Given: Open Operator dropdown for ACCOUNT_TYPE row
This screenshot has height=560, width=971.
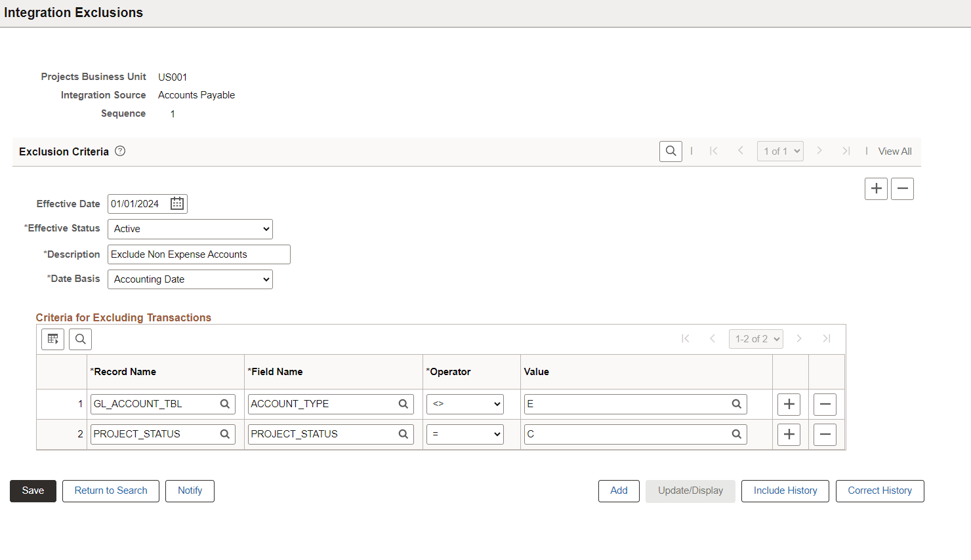Looking at the screenshot, I should pos(465,404).
